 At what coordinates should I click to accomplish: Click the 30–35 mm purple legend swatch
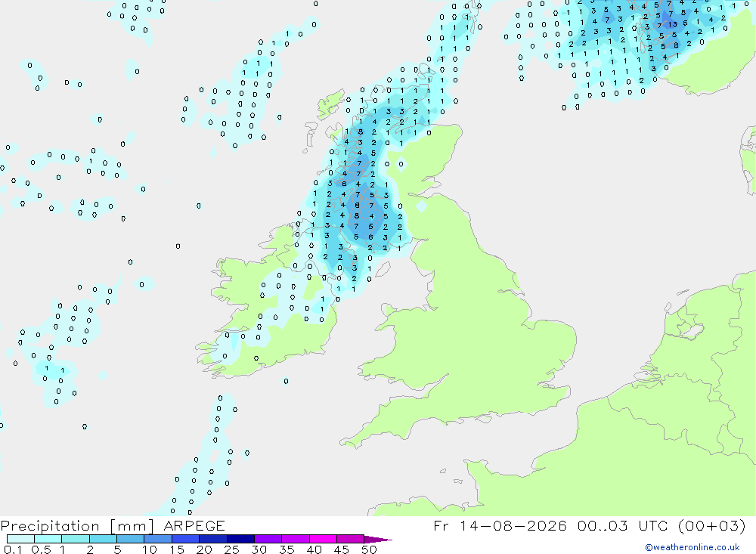pos(268,539)
